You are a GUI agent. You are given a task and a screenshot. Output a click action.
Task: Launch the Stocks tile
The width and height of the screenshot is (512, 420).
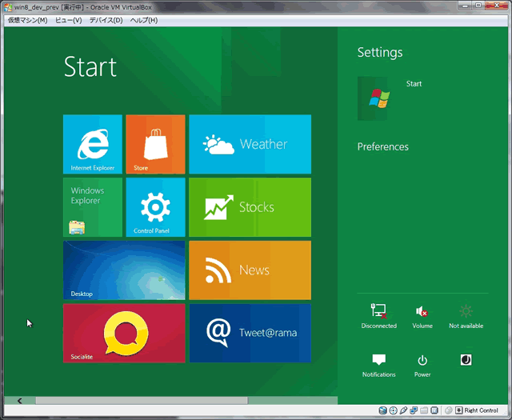pos(250,207)
